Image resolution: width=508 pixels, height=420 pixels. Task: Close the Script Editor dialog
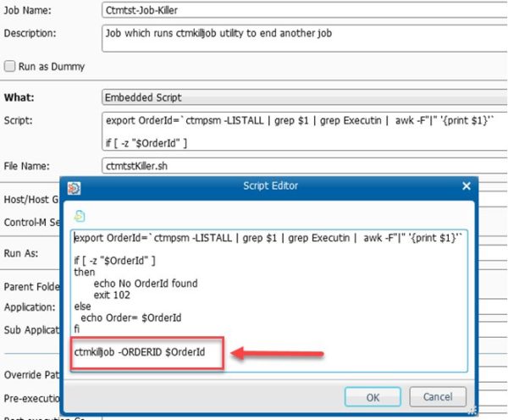click(x=467, y=186)
